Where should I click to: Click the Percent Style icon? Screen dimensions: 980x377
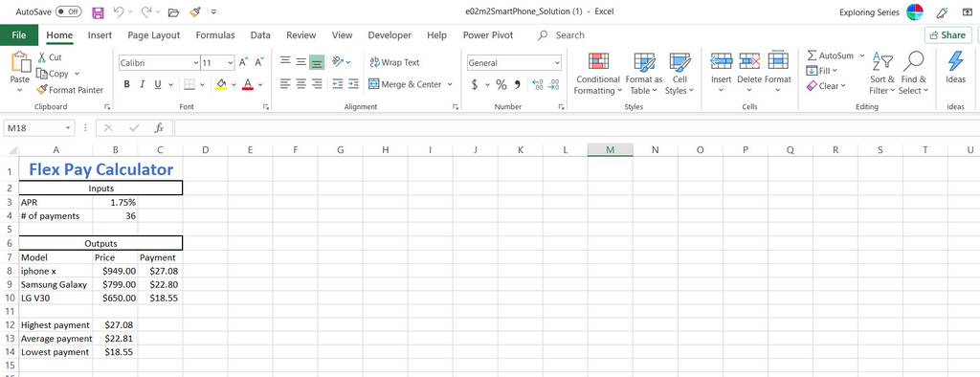pos(501,84)
